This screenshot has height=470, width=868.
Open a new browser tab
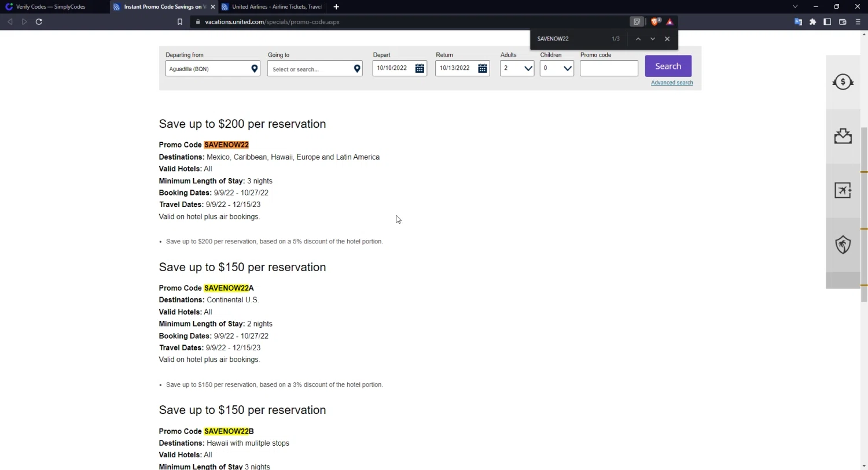(x=336, y=7)
